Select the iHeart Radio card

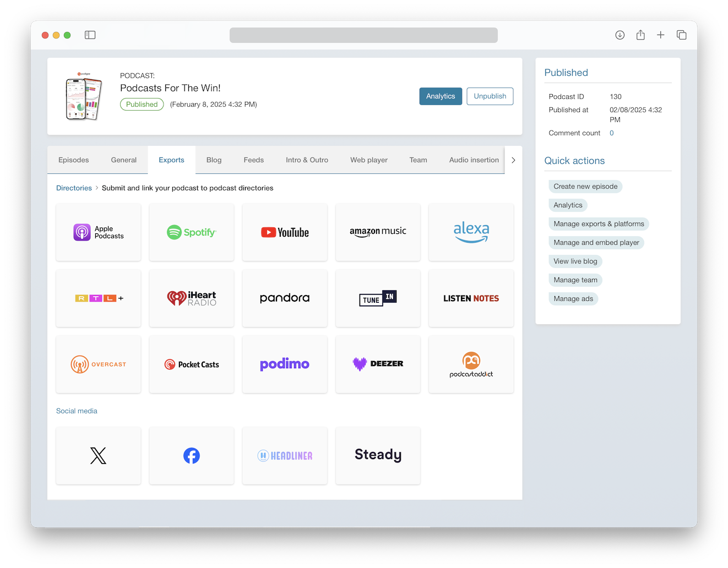click(192, 298)
